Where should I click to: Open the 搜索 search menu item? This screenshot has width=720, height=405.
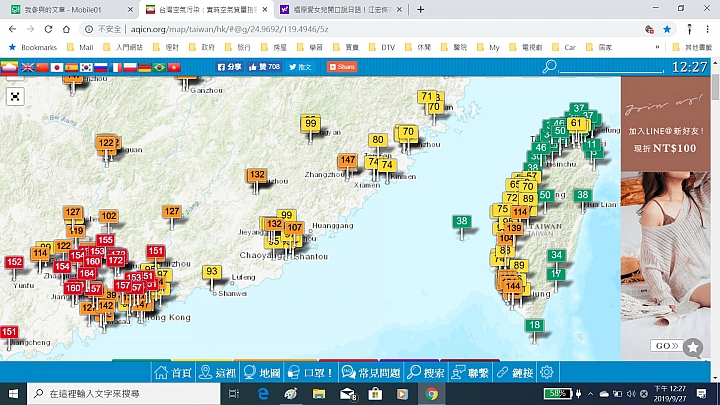pos(426,372)
